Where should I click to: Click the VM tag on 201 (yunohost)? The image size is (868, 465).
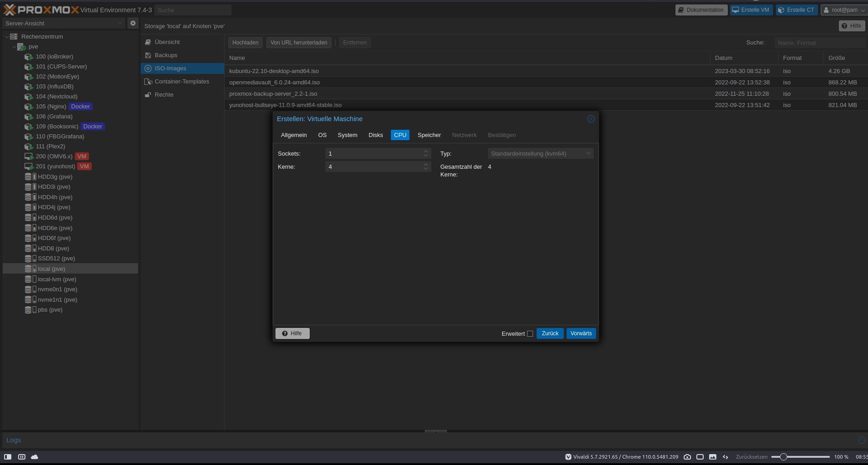(x=84, y=166)
